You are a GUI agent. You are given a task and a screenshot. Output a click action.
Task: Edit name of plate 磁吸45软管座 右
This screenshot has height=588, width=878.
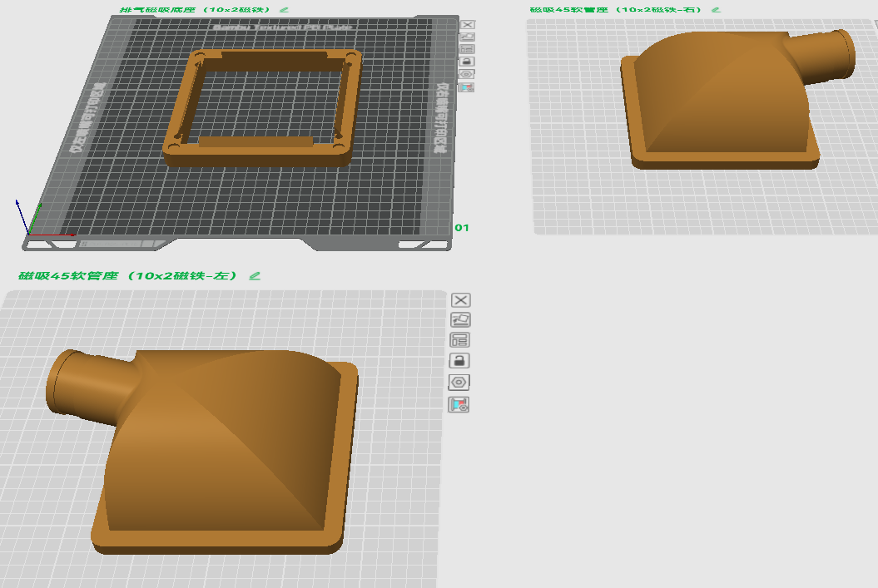[716, 9]
